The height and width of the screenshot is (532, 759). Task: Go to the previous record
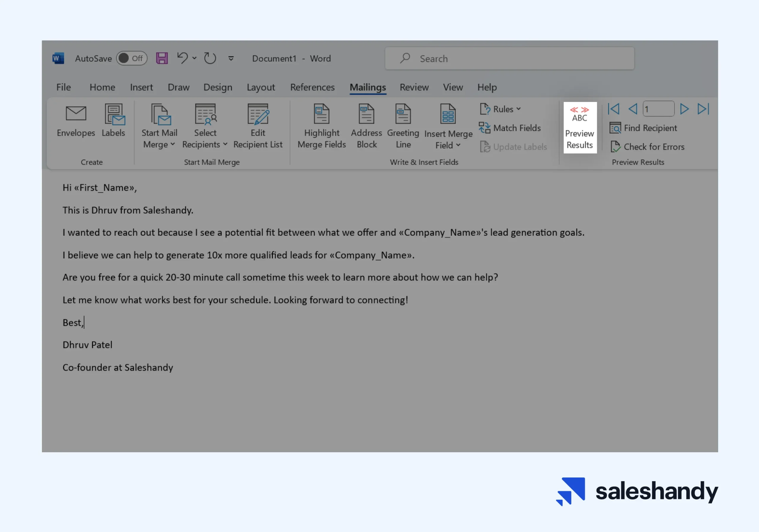tap(633, 109)
